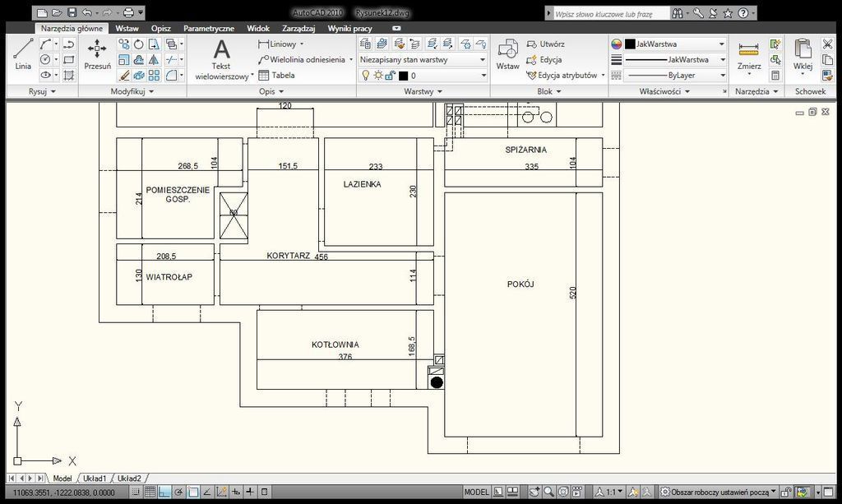Choose the rectangular Array tool
The width and height of the screenshot is (842, 504).
click(154, 75)
